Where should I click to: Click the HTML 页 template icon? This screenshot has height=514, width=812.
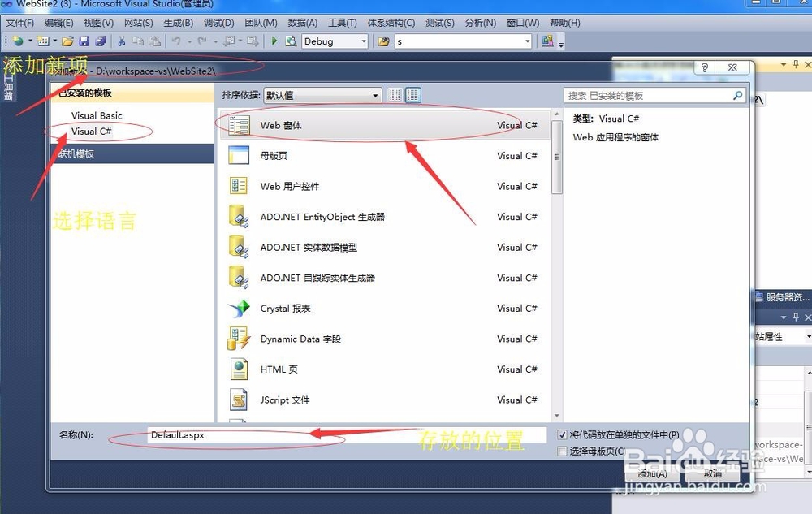[x=239, y=369]
